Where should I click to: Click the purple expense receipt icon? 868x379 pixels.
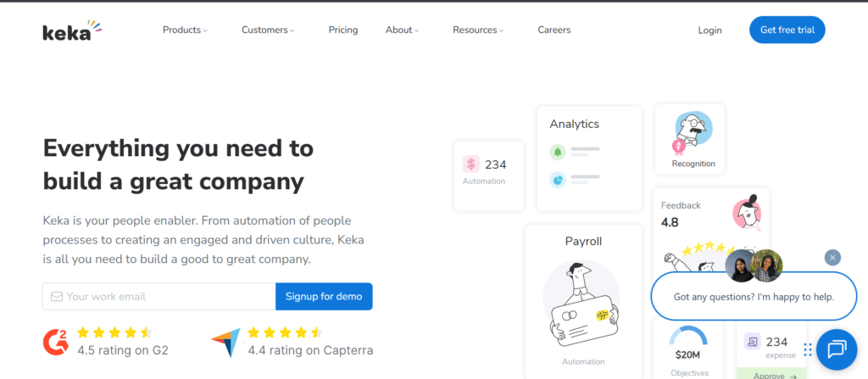point(751,342)
